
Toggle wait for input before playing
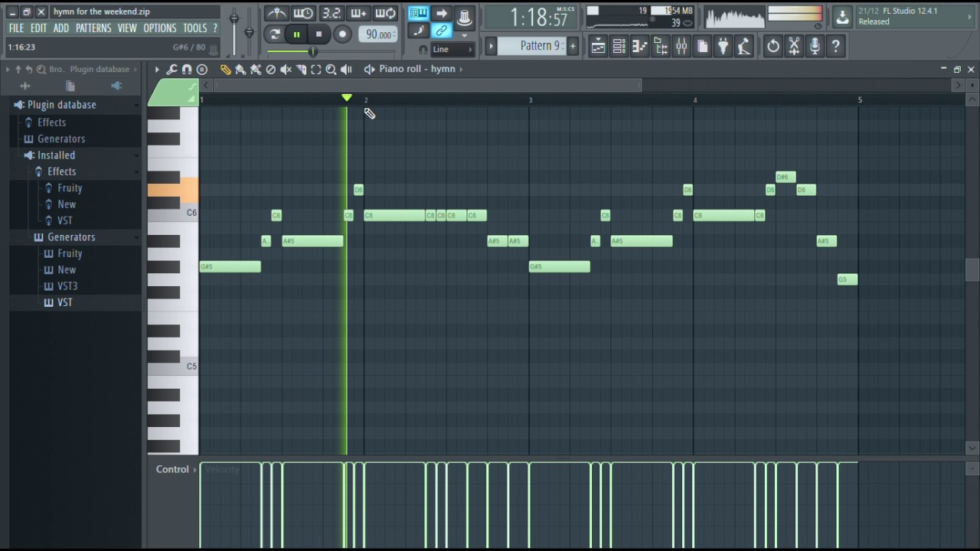click(x=303, y=13)
